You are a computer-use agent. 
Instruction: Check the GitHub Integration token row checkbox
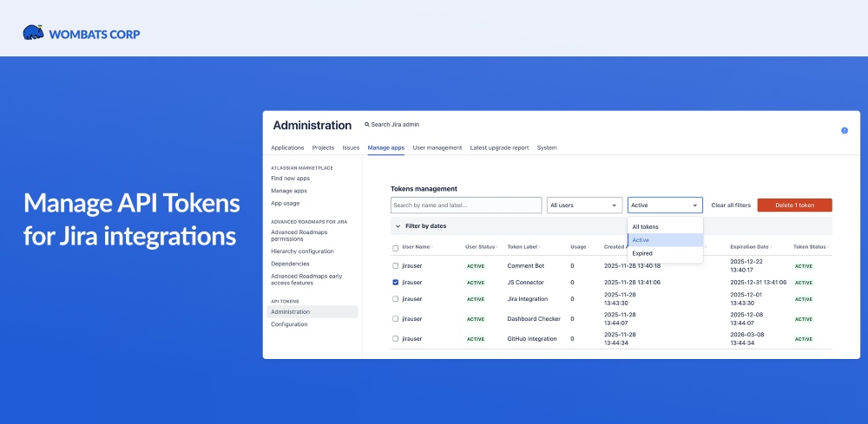coord(395,339)
